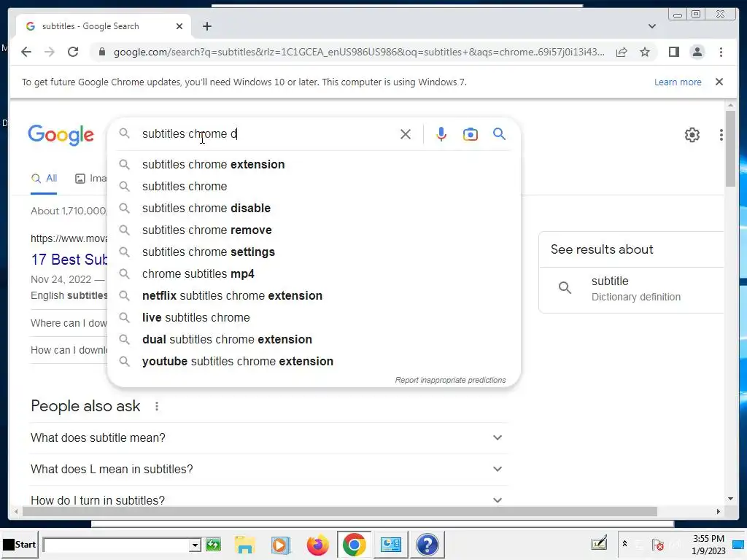Open the Chrome profile avatar
Screen dimensions: 747x560
point(697,52)
